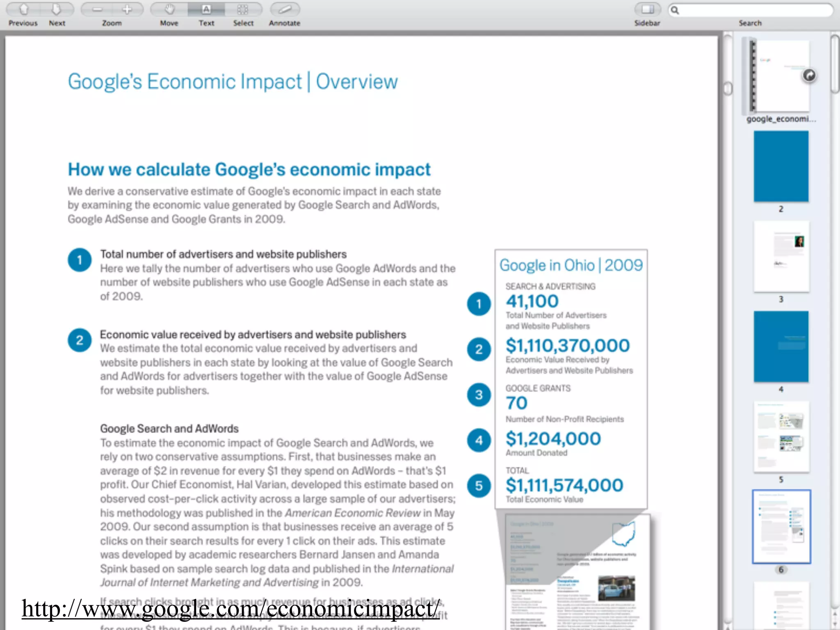
Task: Click the 'Total Economic Value' caption
Action: [x=544, y=500]
